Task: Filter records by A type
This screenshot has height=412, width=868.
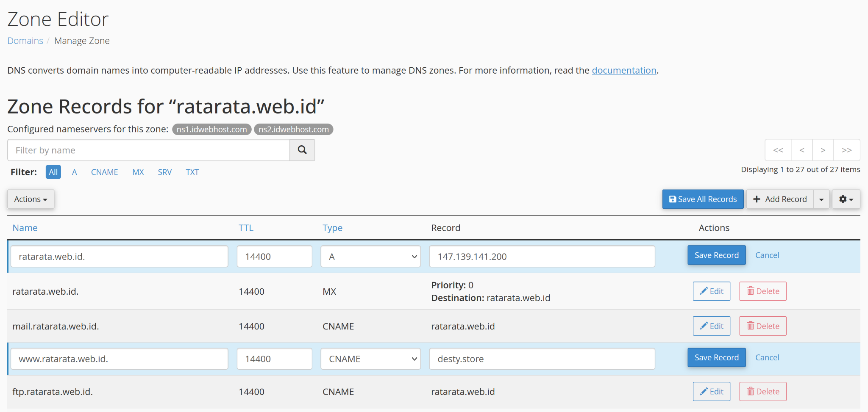Action: (74, 172)
